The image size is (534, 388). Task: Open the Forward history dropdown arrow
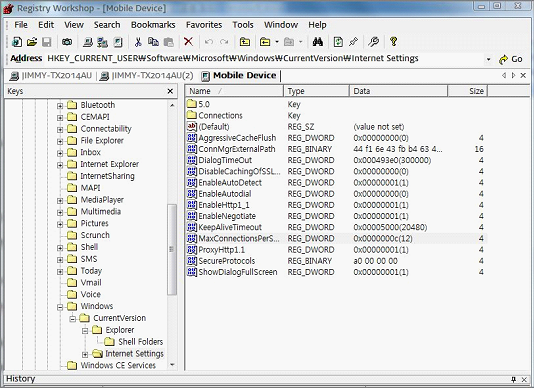click(300, 42)
